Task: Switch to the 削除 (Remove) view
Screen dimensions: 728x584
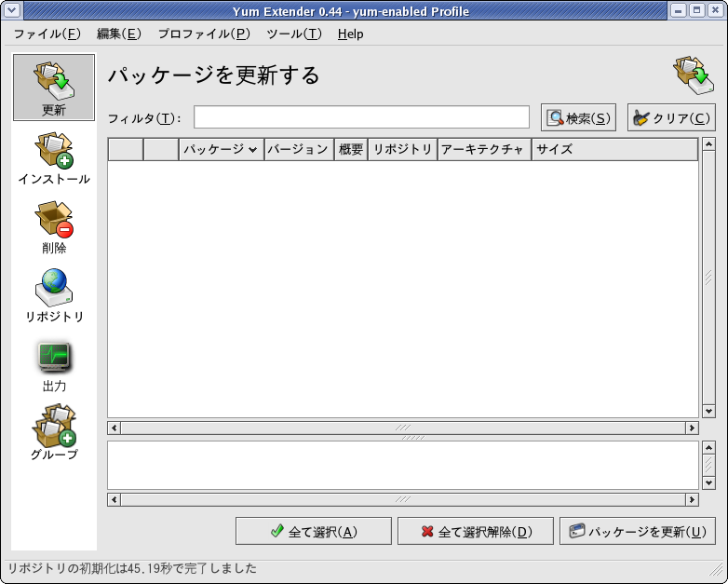Action: [x=54, y=227]
